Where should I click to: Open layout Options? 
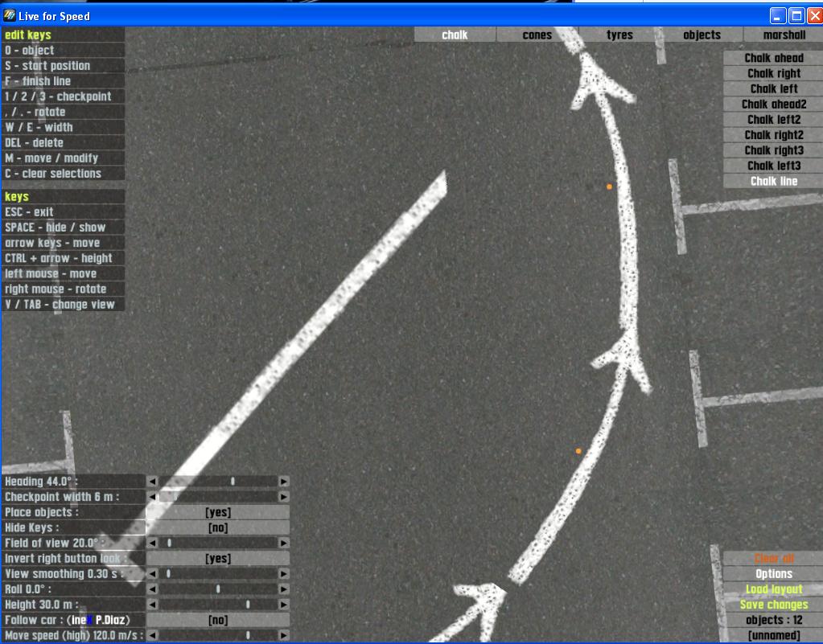(774, 574)
